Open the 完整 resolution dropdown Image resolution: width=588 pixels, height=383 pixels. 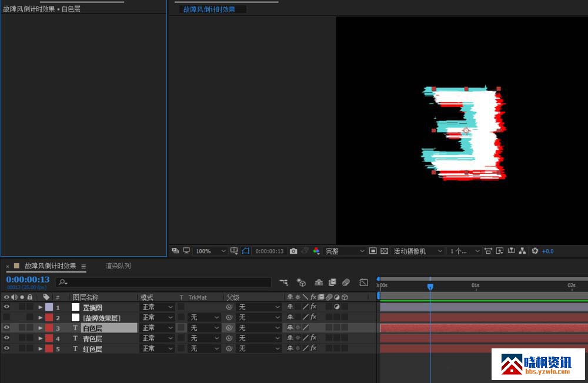point(344,251)
